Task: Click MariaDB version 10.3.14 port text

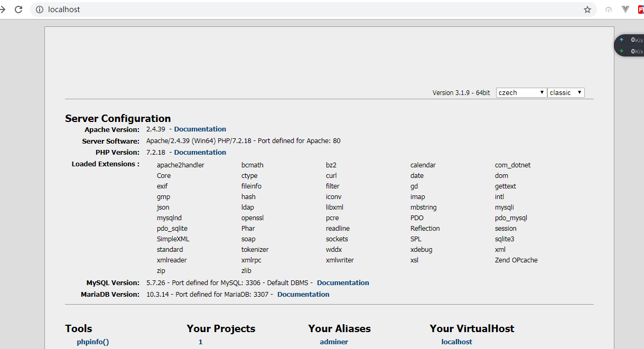Action: (210, 295)
